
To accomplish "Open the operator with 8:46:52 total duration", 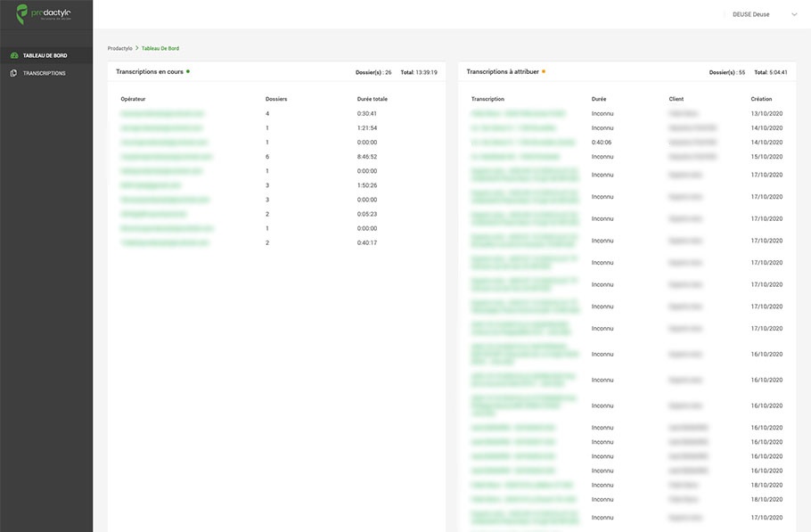I will (x=167, y=157).
